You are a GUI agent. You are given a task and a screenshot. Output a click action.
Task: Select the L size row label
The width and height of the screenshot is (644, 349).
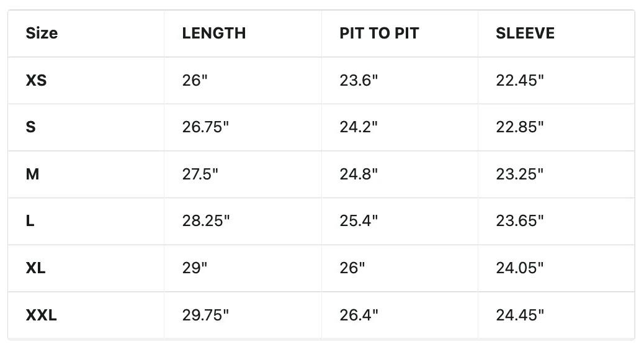tap(30, 221)
